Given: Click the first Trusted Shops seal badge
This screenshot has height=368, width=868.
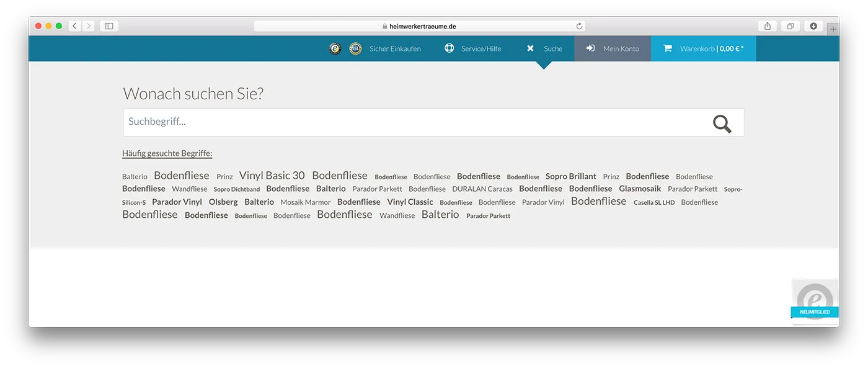Looking at the screenshot, I should point(335,48).
